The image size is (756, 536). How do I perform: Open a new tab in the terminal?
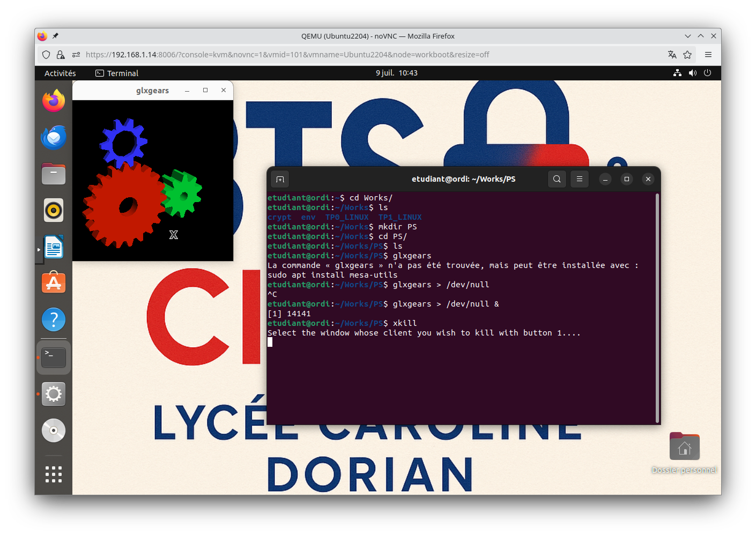tap(280, 179)
